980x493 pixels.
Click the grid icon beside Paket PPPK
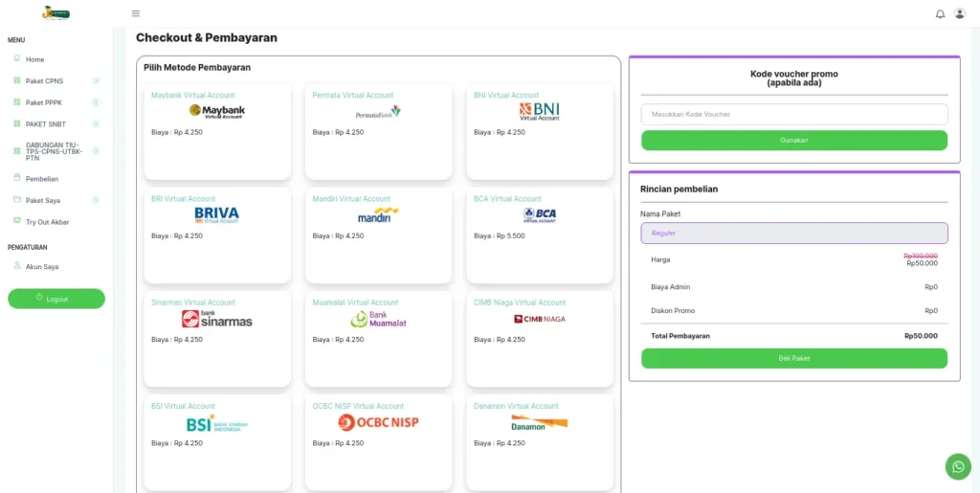[x=17, y=101]
